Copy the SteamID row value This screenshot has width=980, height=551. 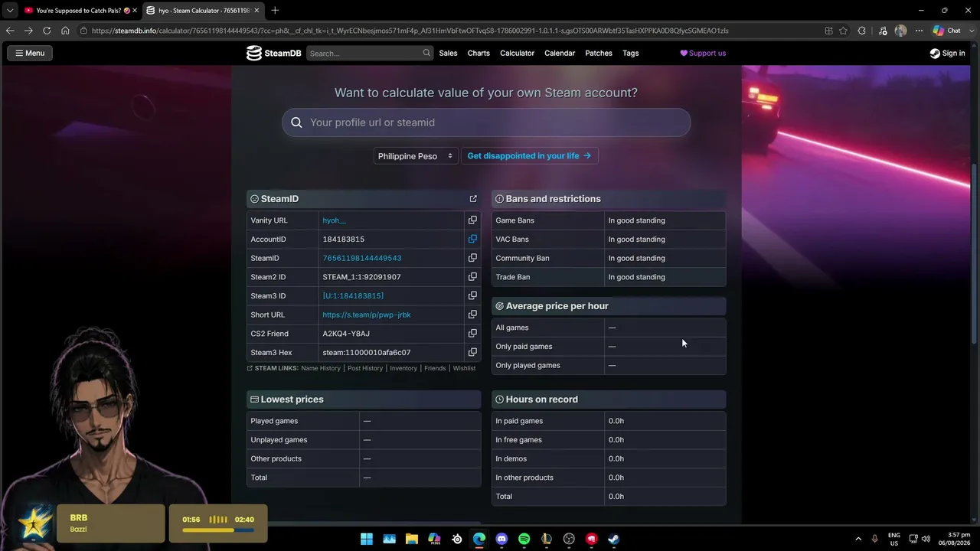coord(472,258)
